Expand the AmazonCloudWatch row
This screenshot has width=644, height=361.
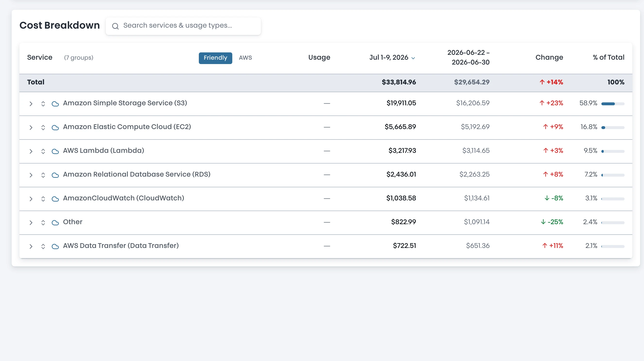(31, 199)
